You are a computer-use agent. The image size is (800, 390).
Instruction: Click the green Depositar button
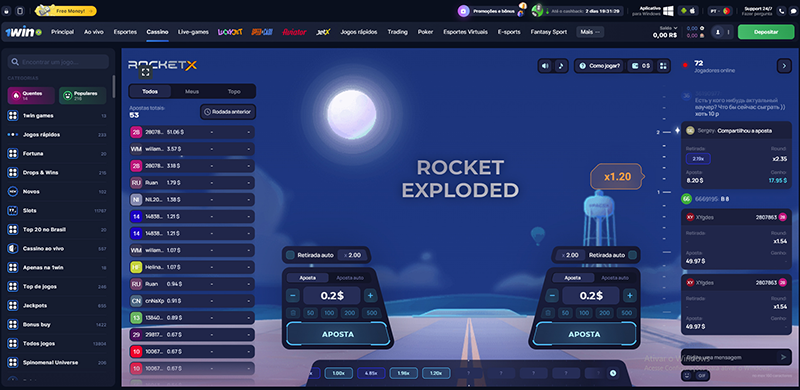coord(766,32)
